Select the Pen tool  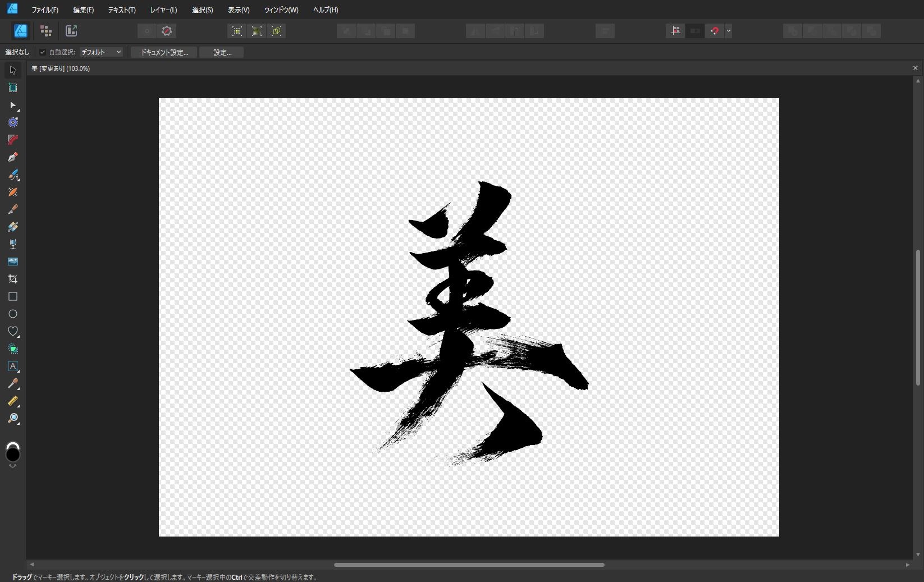click(x=12, y=157)
